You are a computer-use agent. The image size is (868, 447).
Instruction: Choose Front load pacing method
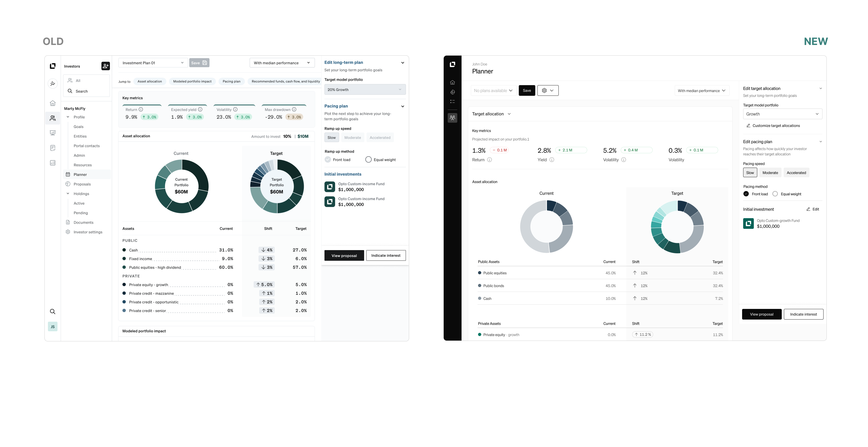click(746, 194)
